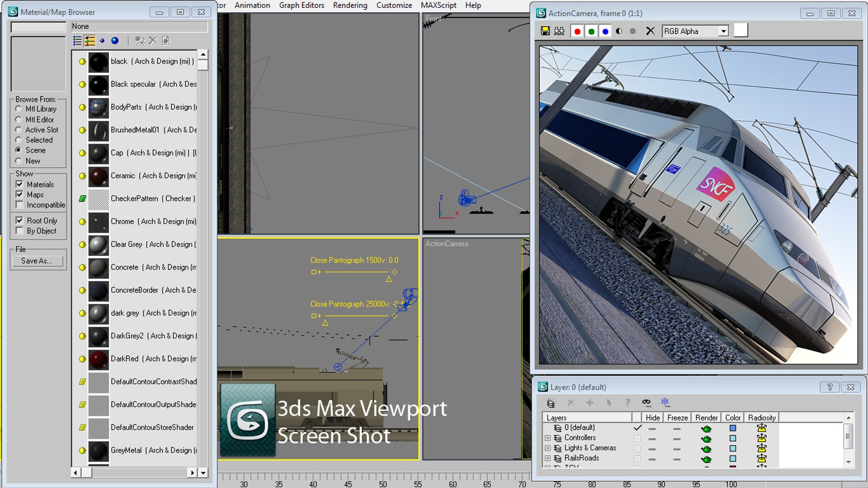Uncheck the Materials show checkbox

(x=19, y=184)
